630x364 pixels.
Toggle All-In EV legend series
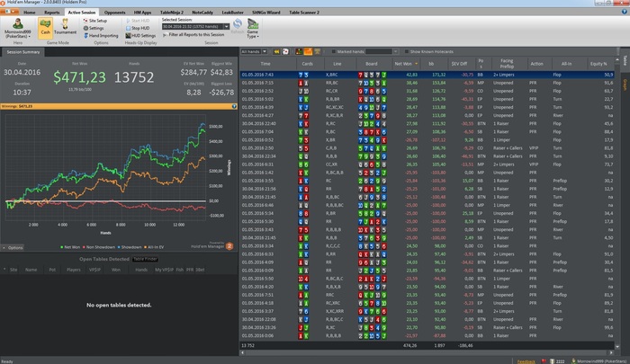tap(154, 247)
